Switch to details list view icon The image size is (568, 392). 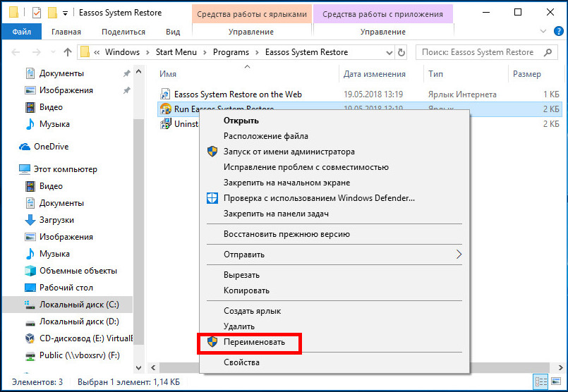click(540, 381)
